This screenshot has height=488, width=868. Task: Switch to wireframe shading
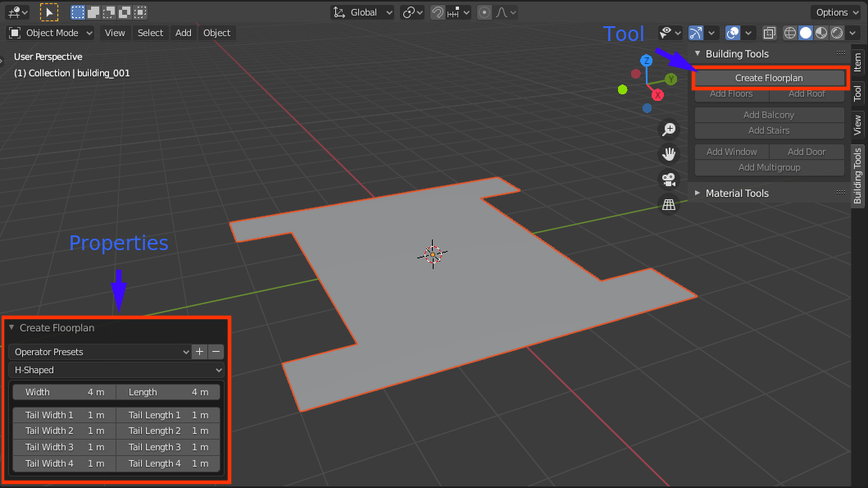pyautogui.click(x=790, y=33)
